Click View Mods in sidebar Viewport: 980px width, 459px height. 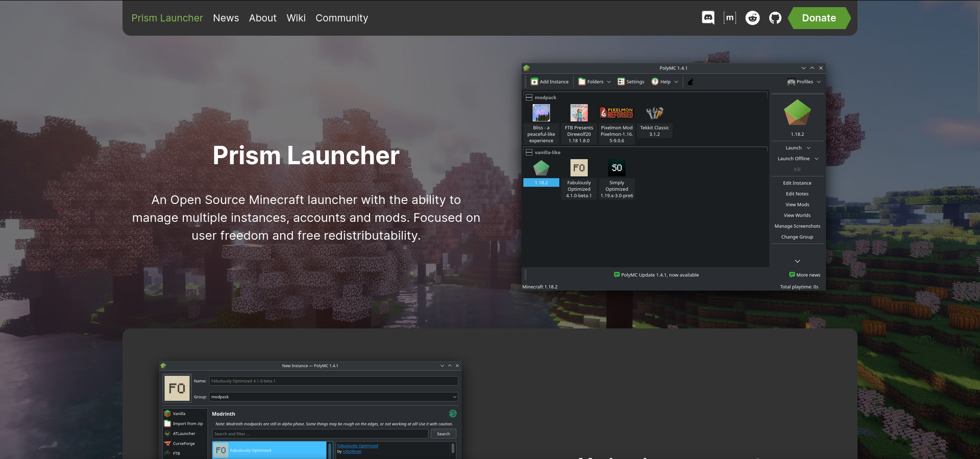(797, 205)
